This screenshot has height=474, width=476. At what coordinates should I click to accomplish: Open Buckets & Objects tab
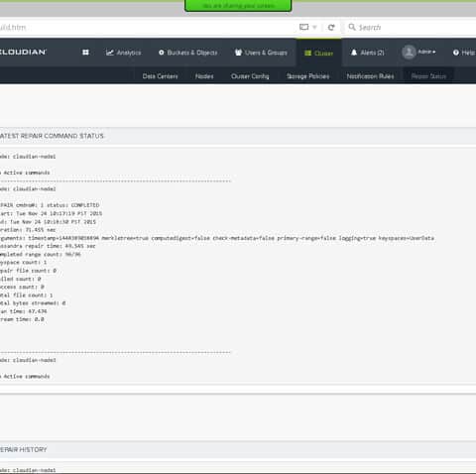click(187, 53)
